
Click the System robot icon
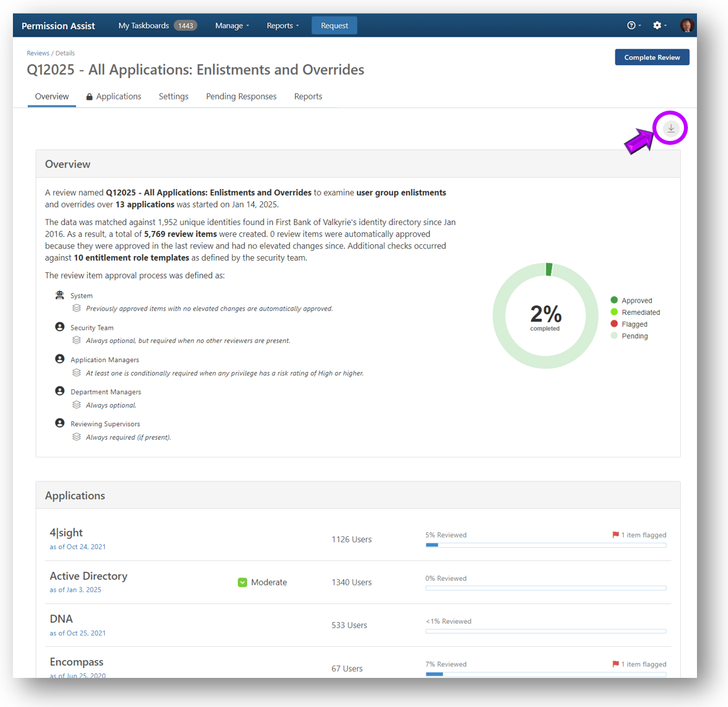coord(59,295)
